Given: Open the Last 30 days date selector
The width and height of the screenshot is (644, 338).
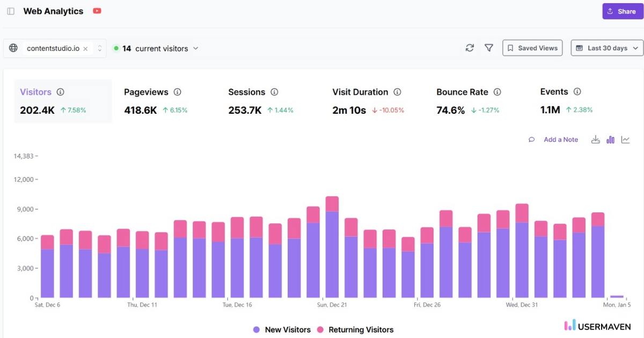Looking at the screenshot, I should click(606, 48).
